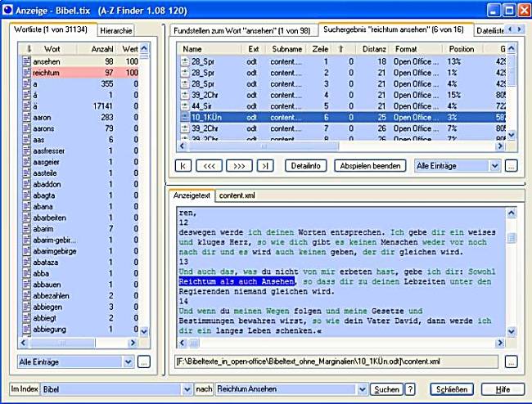
Task: Jump to first result with |< button
Action: coord(183,166)
